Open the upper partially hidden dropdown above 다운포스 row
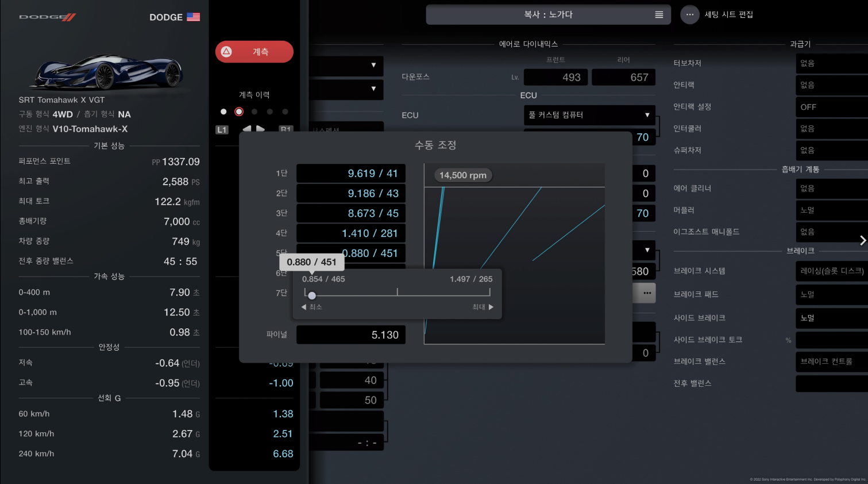868x484 pixels. [346, 65]
